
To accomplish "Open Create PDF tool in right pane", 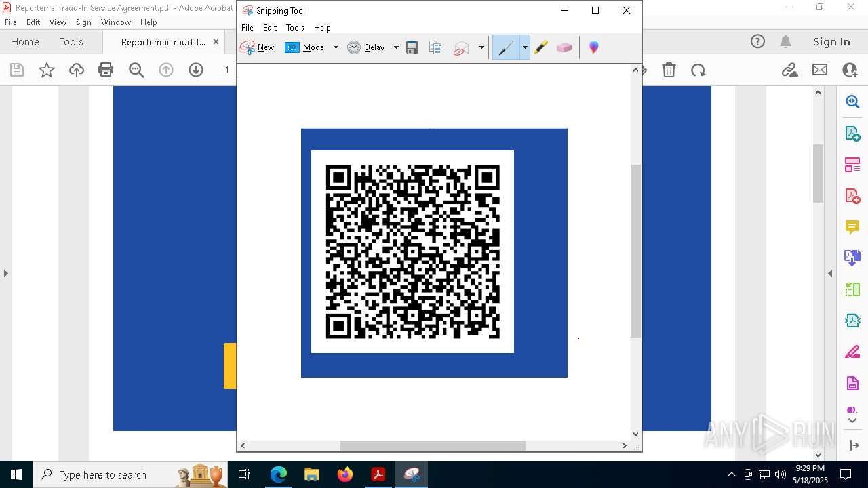I will point(852,196).
